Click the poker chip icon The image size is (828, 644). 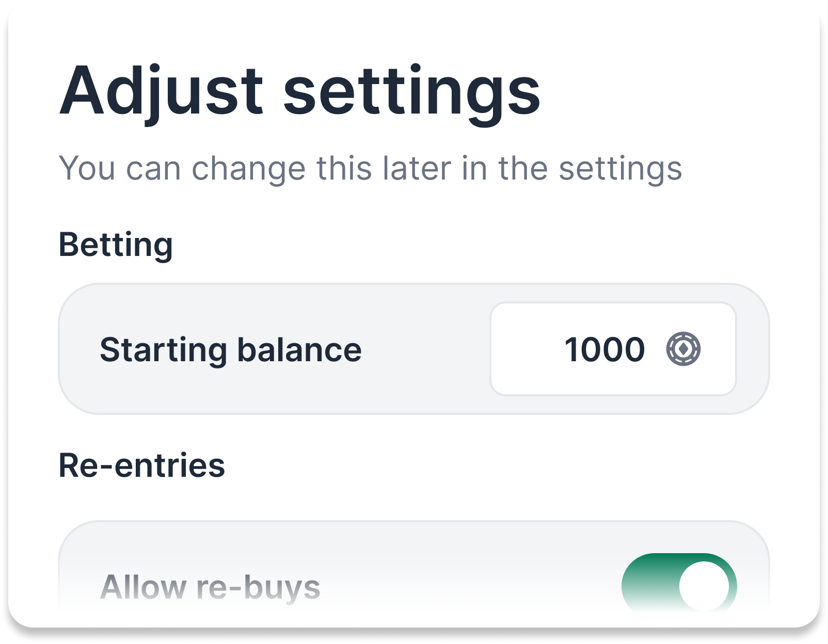click(683, 349)
